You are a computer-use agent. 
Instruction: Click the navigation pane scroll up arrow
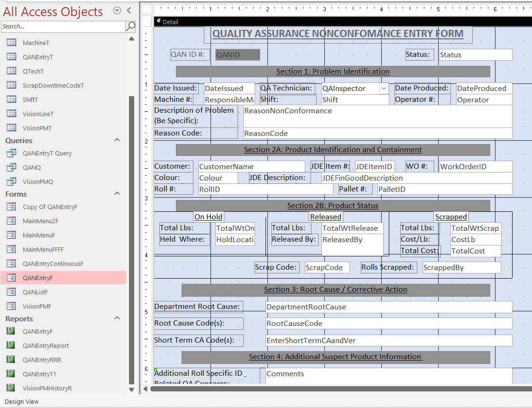click(x=132, y=39)
